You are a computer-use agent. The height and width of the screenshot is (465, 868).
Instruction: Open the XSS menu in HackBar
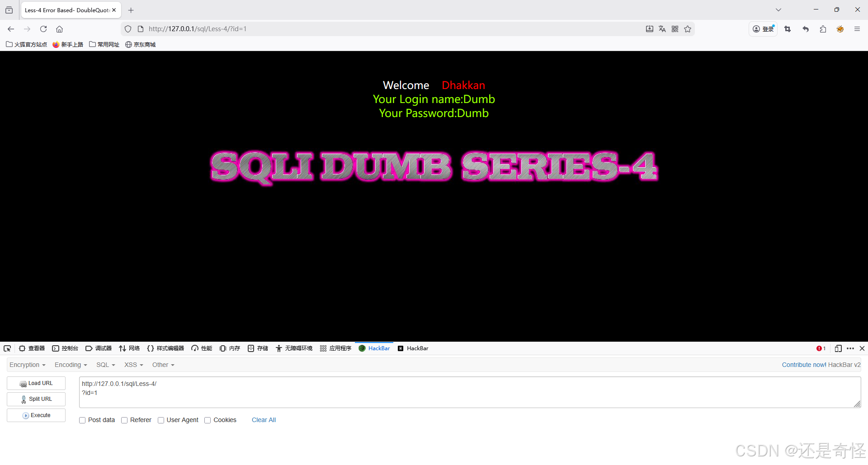click(x=133, y=365)
